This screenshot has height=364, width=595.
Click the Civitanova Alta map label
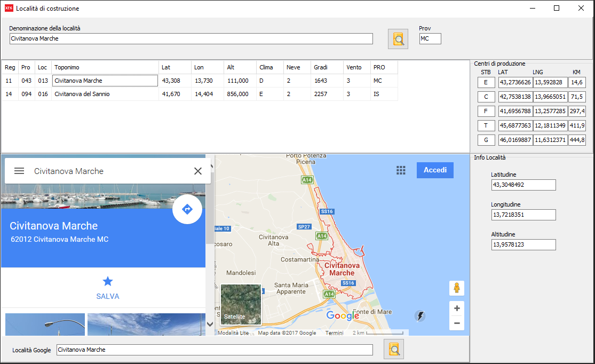click(274, 240)
